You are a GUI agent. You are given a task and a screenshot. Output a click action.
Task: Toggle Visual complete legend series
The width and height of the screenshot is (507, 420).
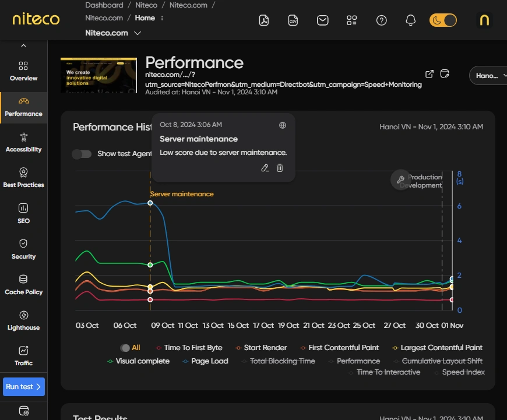[x=138, y=361]
